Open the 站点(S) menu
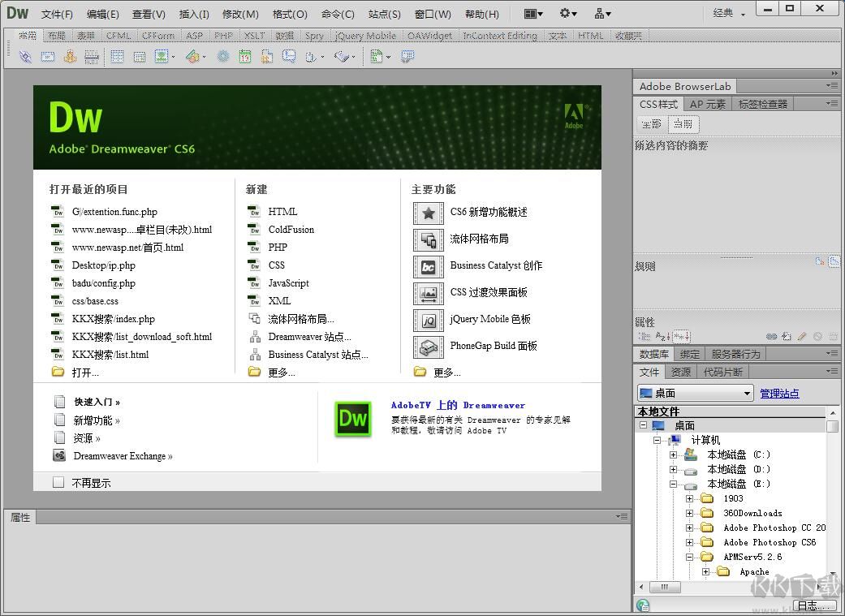This screenshot has height=616, width=845. (x=383, y=13)
